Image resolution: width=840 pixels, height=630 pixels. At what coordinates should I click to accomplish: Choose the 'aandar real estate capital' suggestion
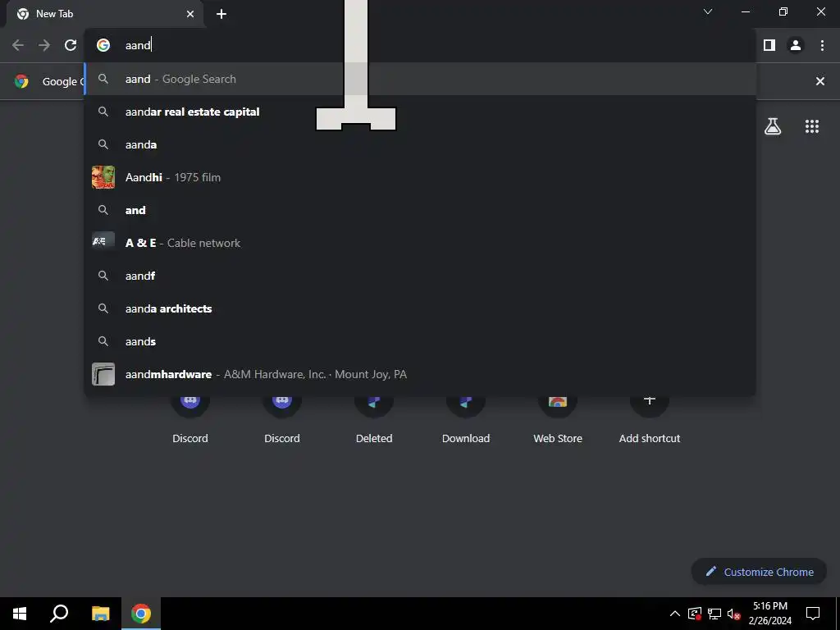click(x=421, y=112)
